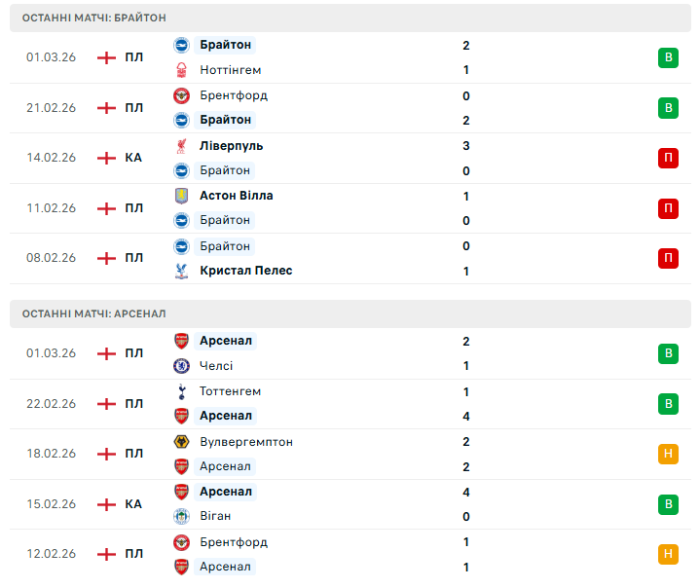Click the England flag for 14.02.26 match

coord(107,158)
